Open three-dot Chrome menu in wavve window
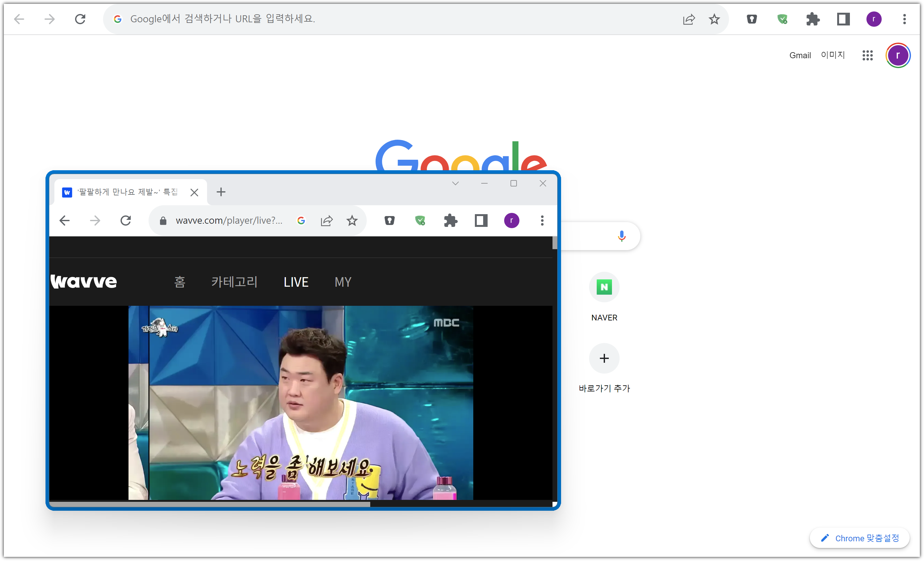Viewport: 924px width, 561px height. pyautogui.click(x=542, y=221)
